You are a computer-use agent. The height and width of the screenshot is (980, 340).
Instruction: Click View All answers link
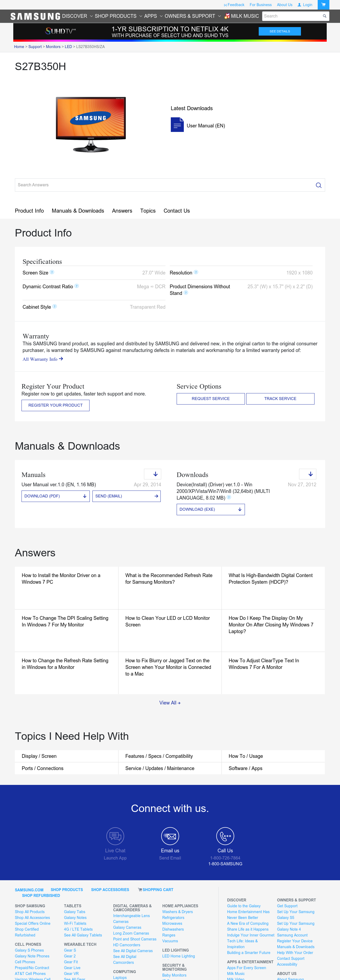pyautogui.click(x=170, y=703)
